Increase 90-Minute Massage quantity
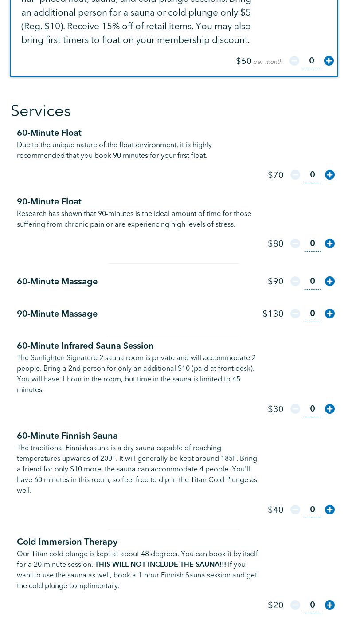The width and height of the screenshot is (348, 644). click(x=330, y=314)
